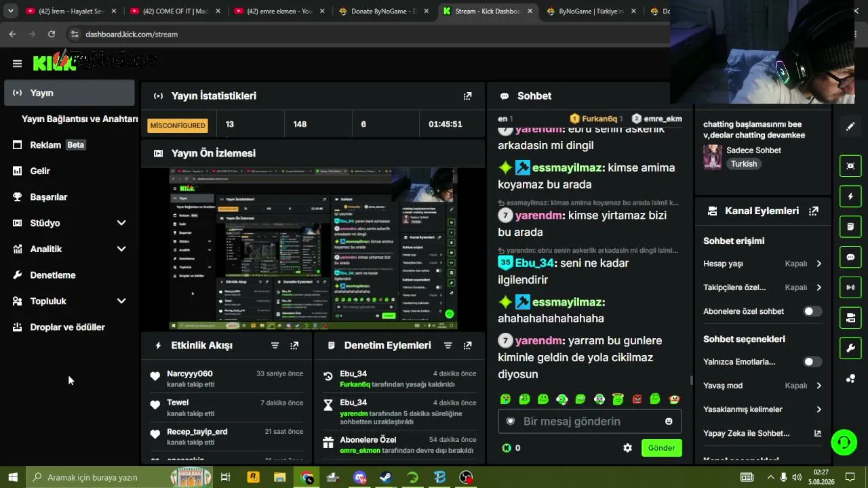Open the hamburger menu beside Kick logo
The image size is (868, 488).
17,64
